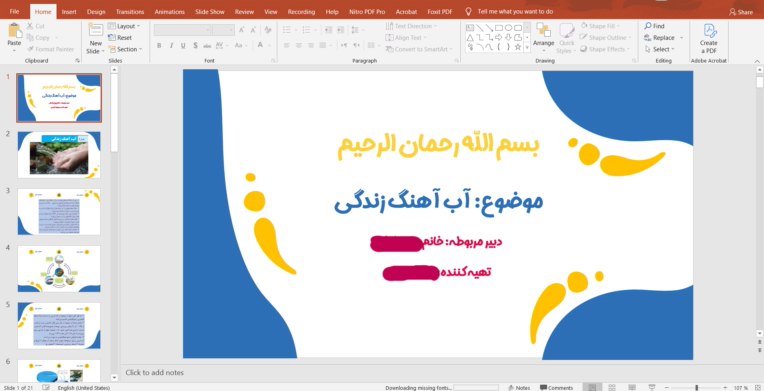Click the Format Painter button
This screenshot has height=391, width=764.
(x=50, y=49)
